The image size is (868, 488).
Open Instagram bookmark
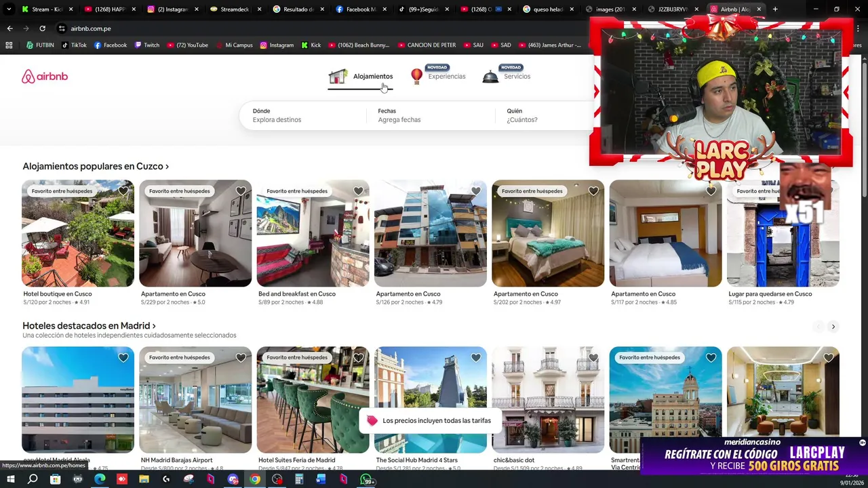tap(277, 45)
